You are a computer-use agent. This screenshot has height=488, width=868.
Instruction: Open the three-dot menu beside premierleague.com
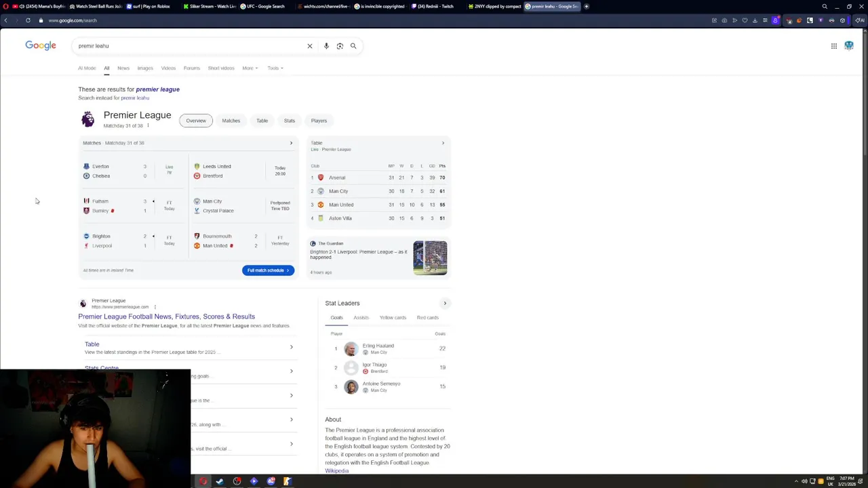155,307
